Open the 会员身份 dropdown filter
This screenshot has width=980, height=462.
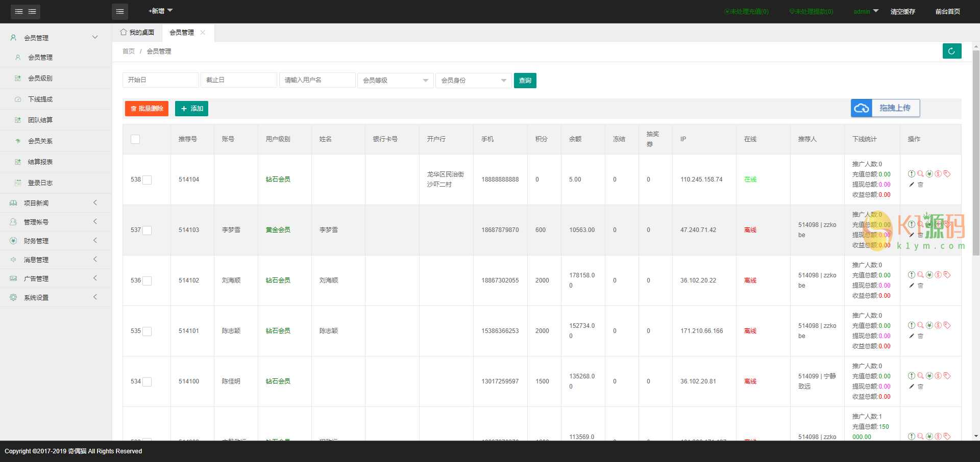coord(473,81)
